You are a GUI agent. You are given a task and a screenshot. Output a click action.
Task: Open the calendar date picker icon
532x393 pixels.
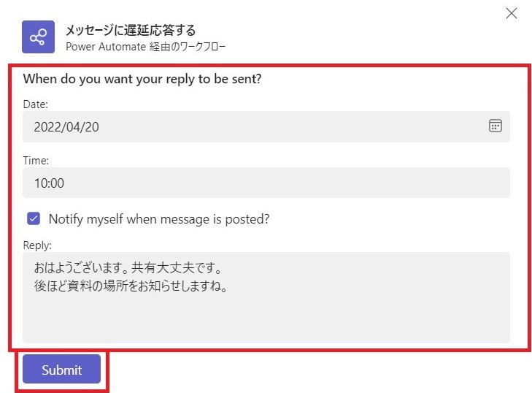tap(496, 126)
